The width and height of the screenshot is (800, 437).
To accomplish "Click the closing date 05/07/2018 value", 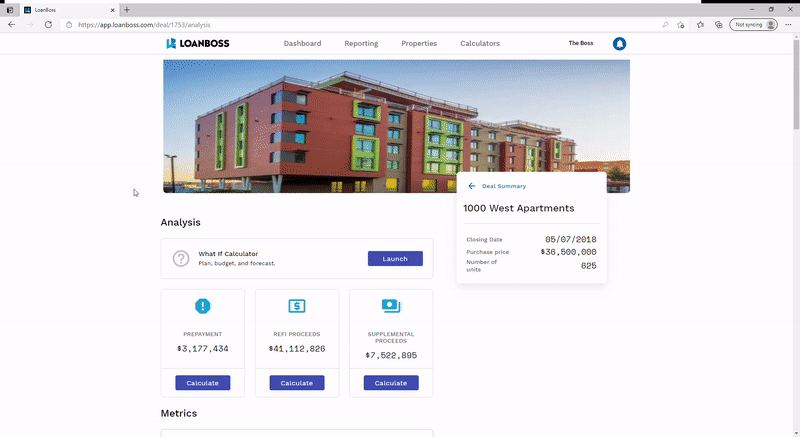I will click(x=570, y=239).
